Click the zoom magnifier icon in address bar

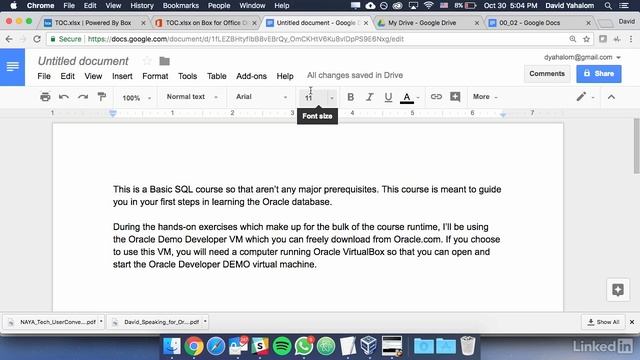573,39
